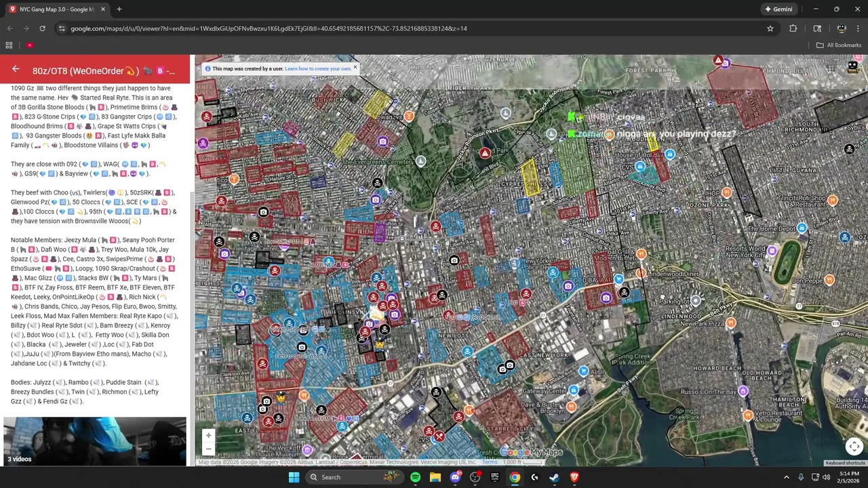Viewport: 868px width, 488px height.
Task: Open Steam from the taskbar
Action: [554, 477]
